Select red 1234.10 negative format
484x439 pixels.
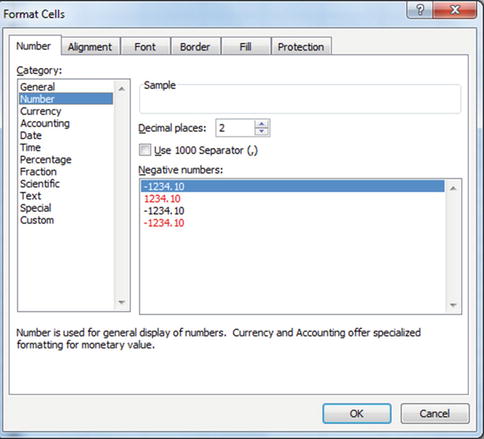162,199
